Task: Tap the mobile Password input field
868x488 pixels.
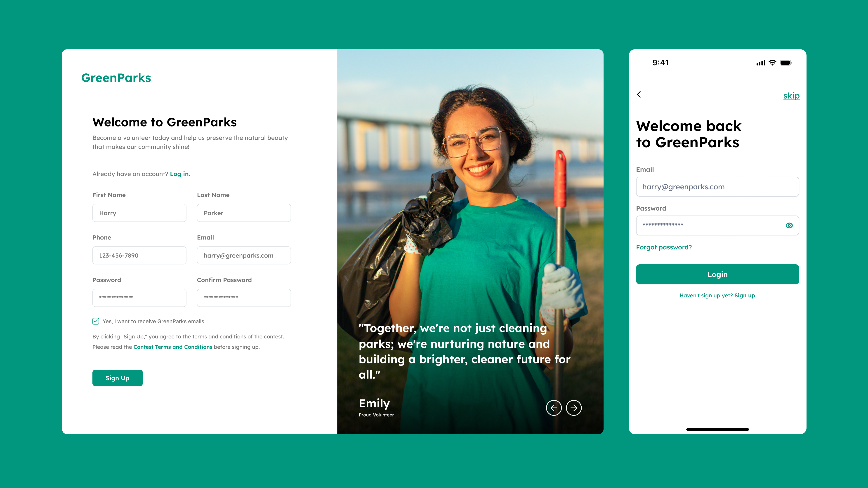Action: [x=717, y=225]
